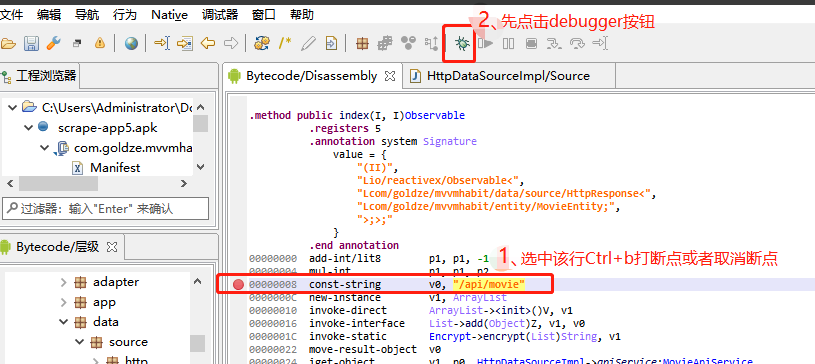Click the gray tree-with-arrows icon
This screenshot has width=815, height=364.
(x=431, y=44)
